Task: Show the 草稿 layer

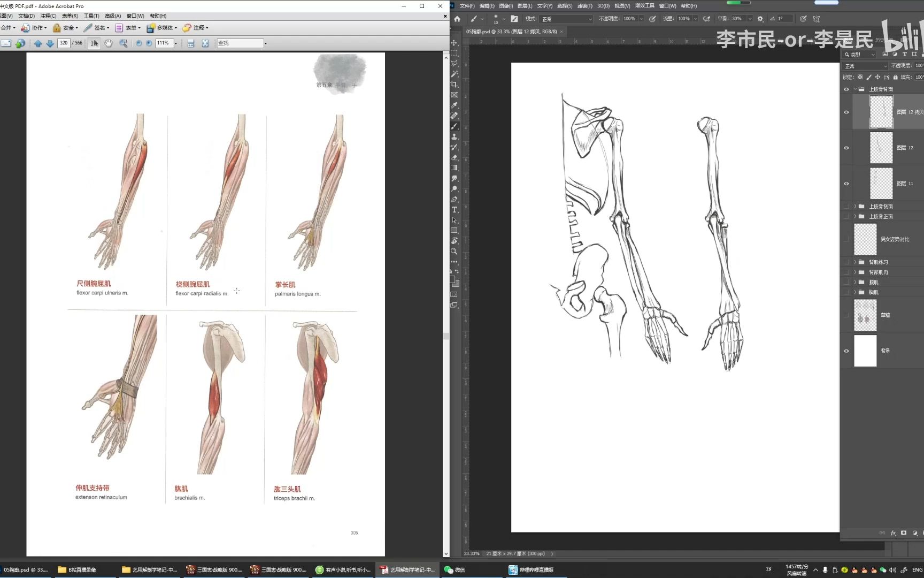Action: (x=846, y=315)
